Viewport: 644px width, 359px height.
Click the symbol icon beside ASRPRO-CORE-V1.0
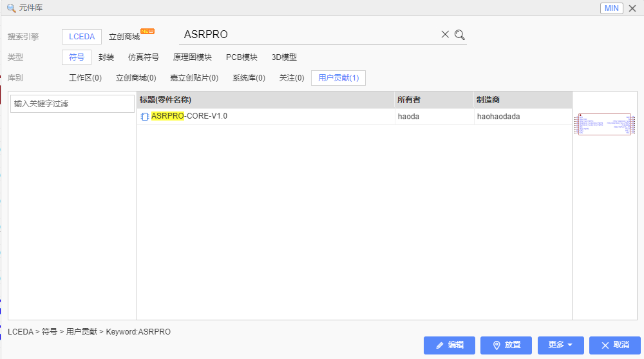[x=145, y=117]
